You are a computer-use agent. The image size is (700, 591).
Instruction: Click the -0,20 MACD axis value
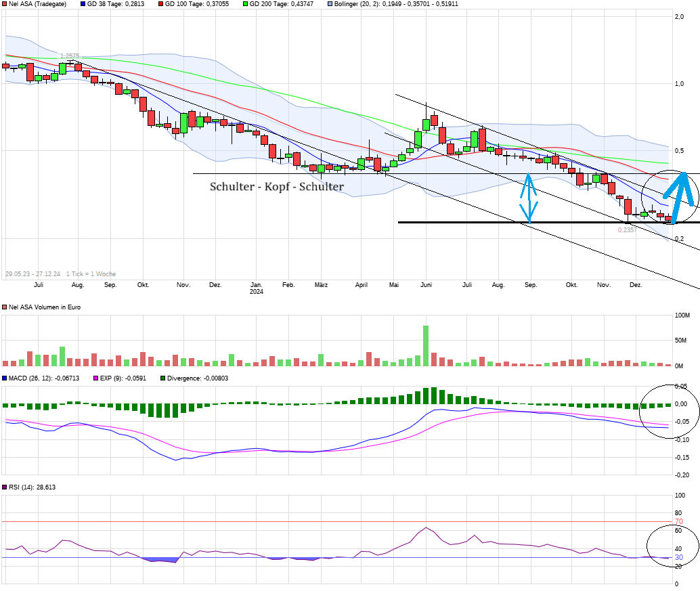pyautogui.click(x=682, y=475)
